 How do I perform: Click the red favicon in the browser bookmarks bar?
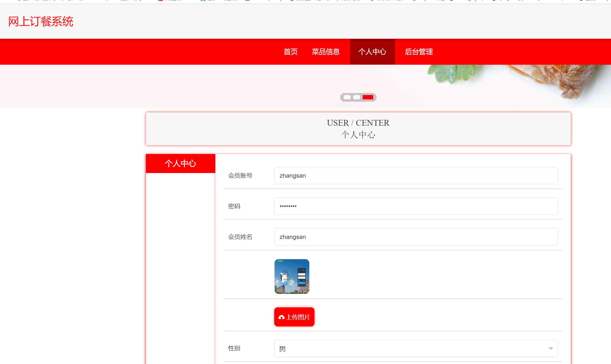(160, 1)
